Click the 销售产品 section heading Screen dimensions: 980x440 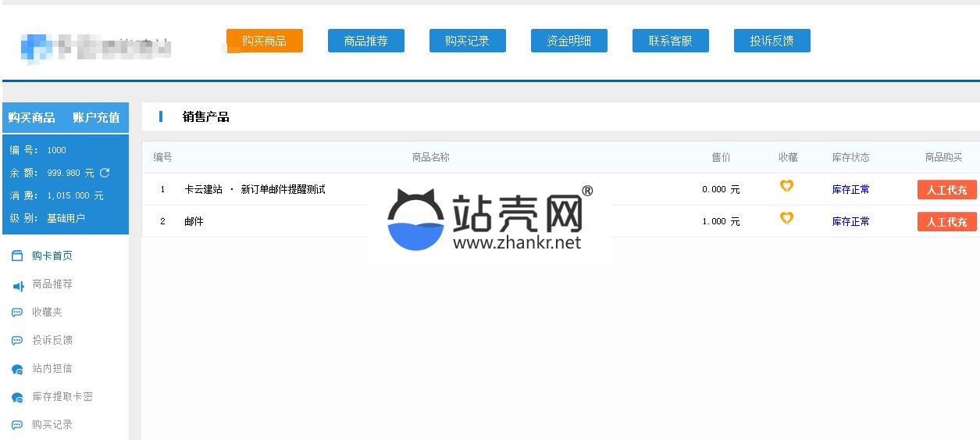pyautogui.click(x=205, y=117)
